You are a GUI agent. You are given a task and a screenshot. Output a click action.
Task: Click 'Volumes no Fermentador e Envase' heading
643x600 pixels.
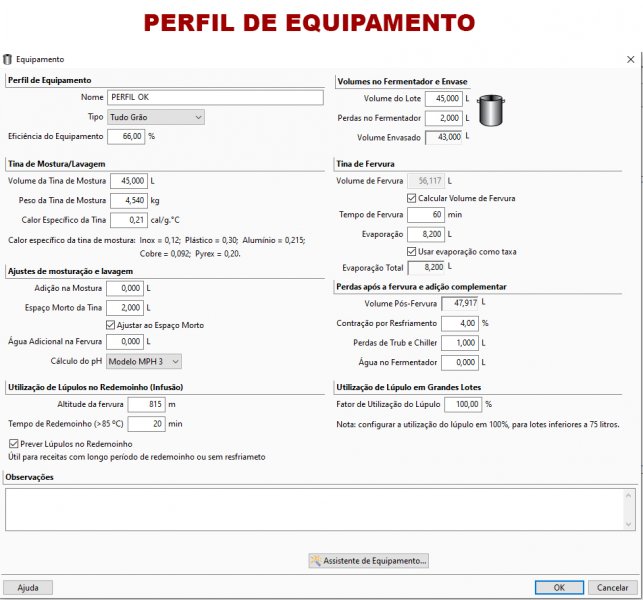point(402,82)
